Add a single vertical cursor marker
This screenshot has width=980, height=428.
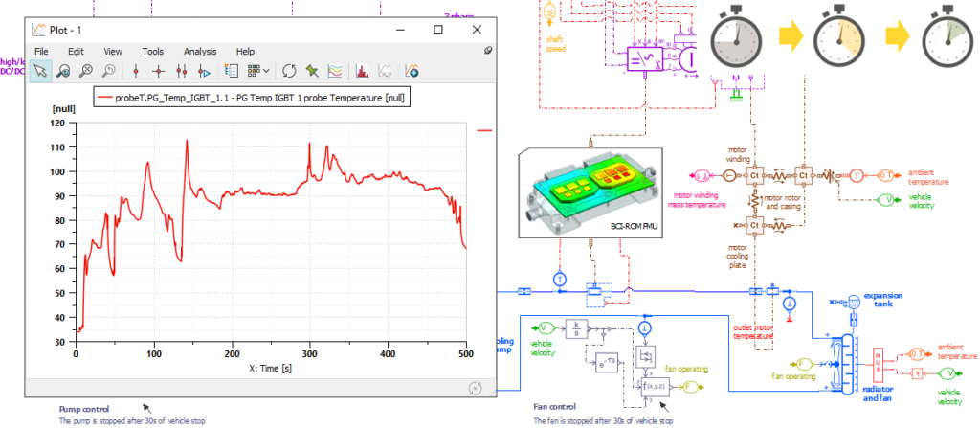(x=135, y=71)
